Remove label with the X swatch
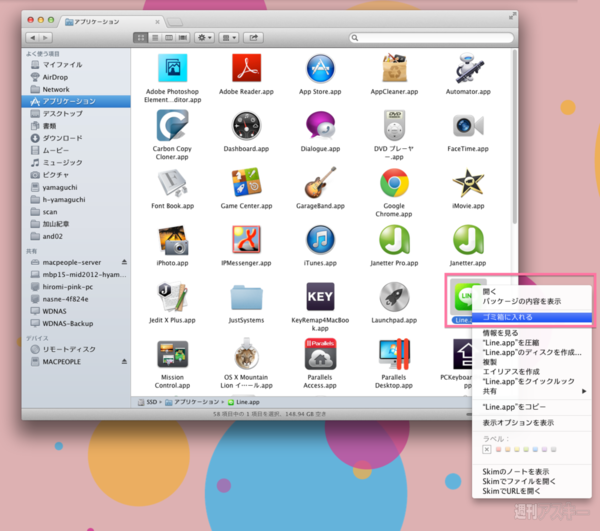The image size is (600, 531). 486,450
